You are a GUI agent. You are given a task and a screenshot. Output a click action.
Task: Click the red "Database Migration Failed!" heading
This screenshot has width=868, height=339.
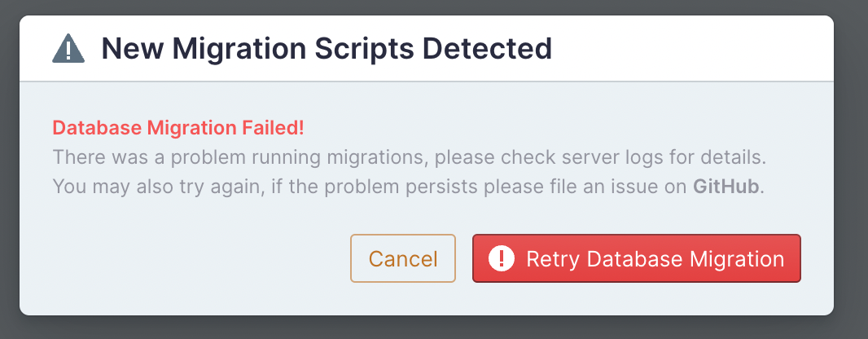[178, 128]
